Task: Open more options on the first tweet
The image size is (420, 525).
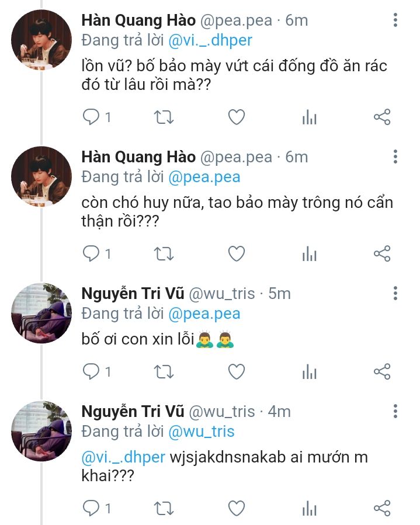Action: coord(395,20)
